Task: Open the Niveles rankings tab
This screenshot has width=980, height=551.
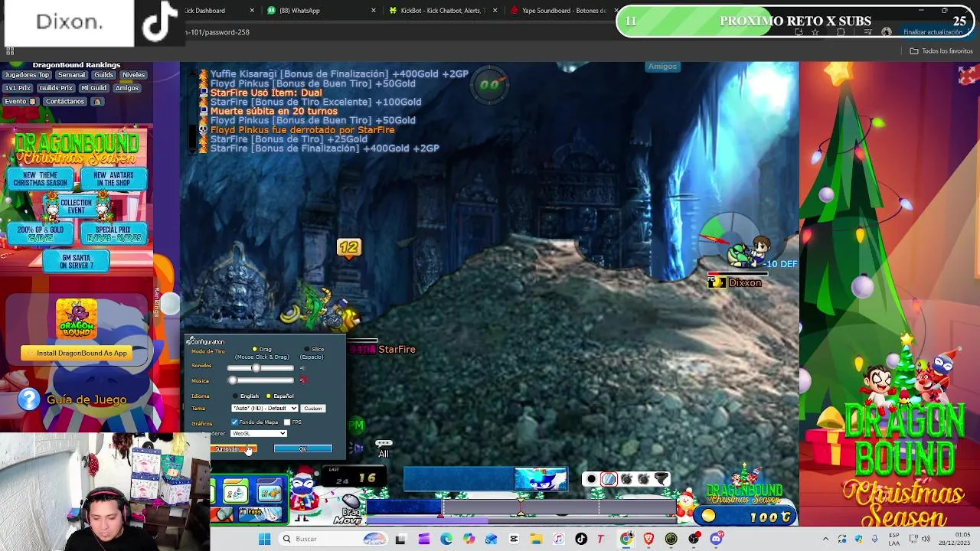Action: pyautogui.click(x=133, y=75)
